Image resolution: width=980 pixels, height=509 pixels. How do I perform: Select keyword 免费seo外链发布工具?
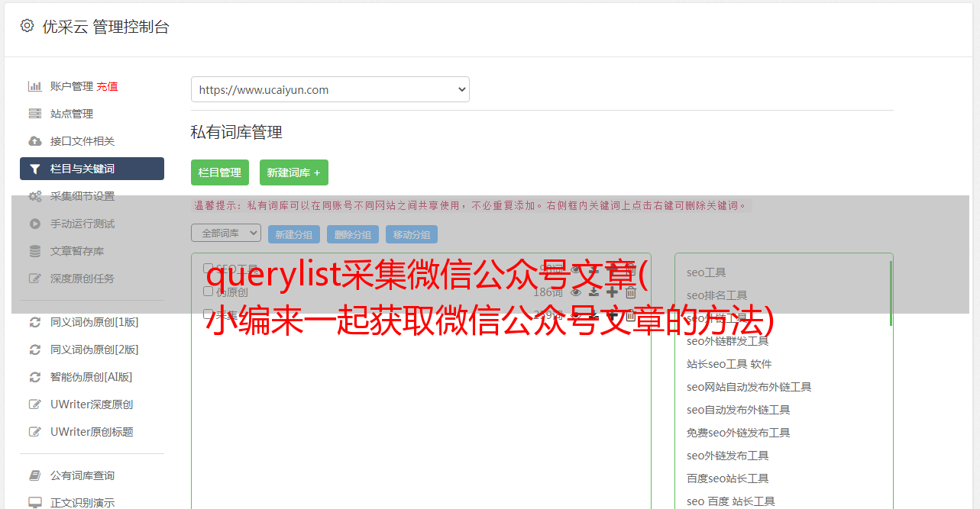tap(739, 433)
